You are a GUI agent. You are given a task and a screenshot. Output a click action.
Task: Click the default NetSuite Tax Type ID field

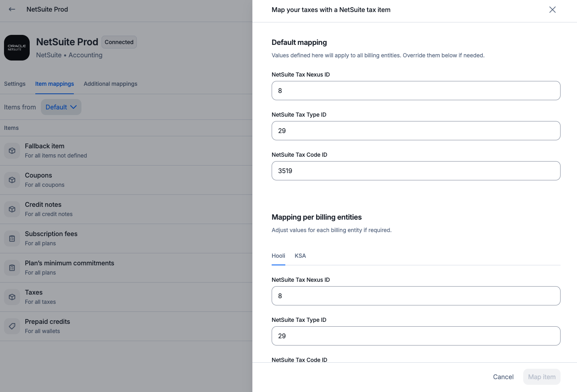pos(416,131)
